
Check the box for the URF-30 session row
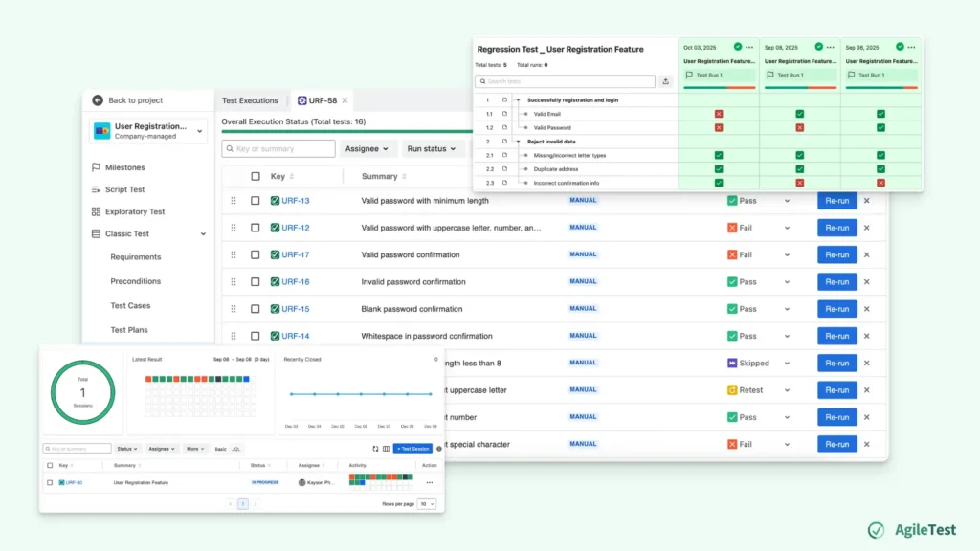(x=50, y=482)
